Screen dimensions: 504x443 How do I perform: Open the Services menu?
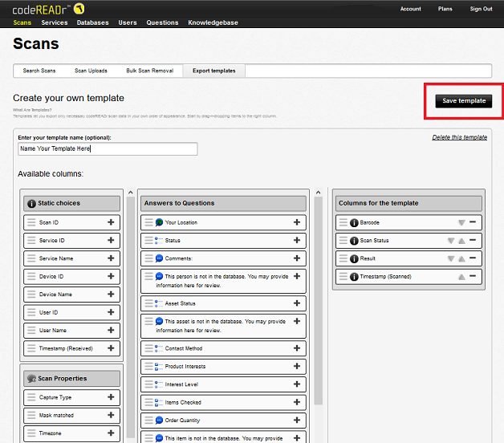point(55,22)
